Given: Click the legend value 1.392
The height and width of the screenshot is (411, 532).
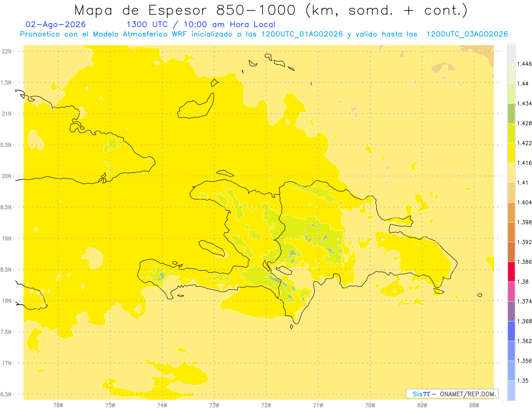Looking at the screenshot, I should (x=525, y=242).
